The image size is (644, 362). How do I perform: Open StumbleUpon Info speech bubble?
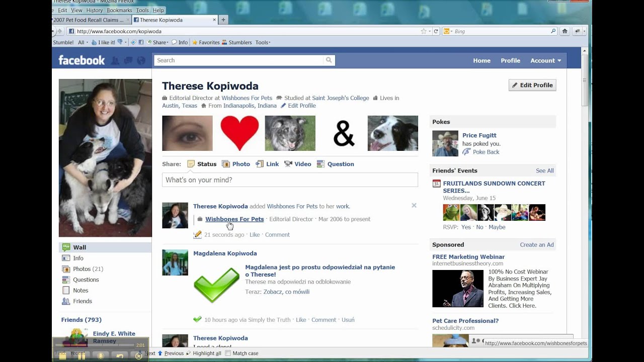pos(180,42)
